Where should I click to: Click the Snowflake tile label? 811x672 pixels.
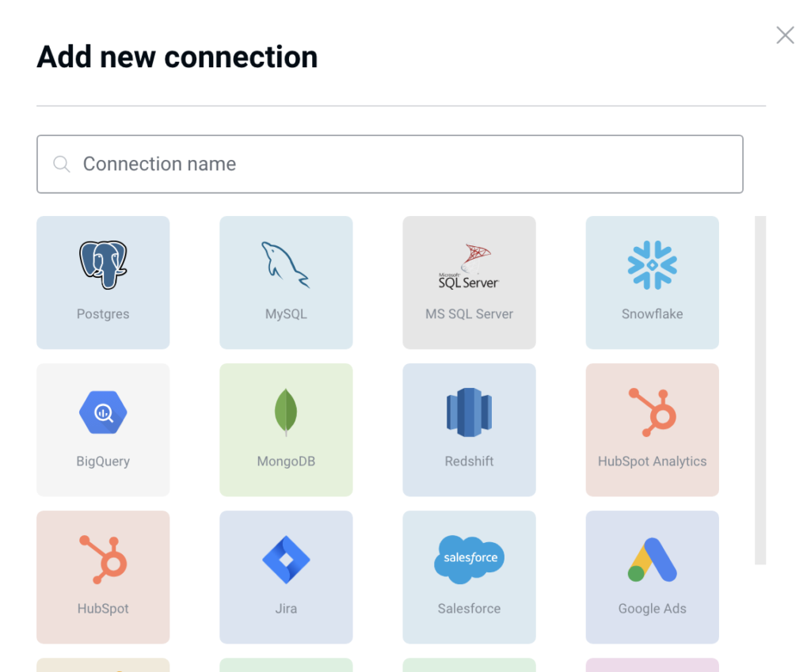tap(653, 313)
